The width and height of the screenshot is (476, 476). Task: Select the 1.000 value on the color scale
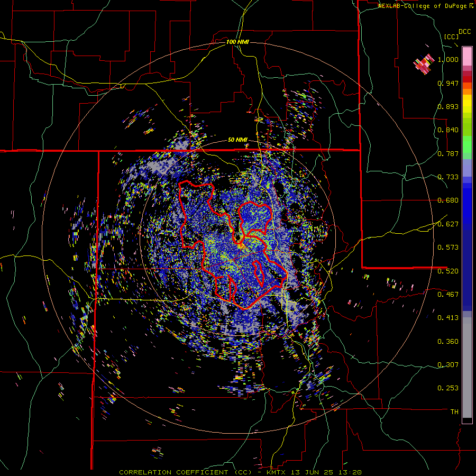[448, 59]
